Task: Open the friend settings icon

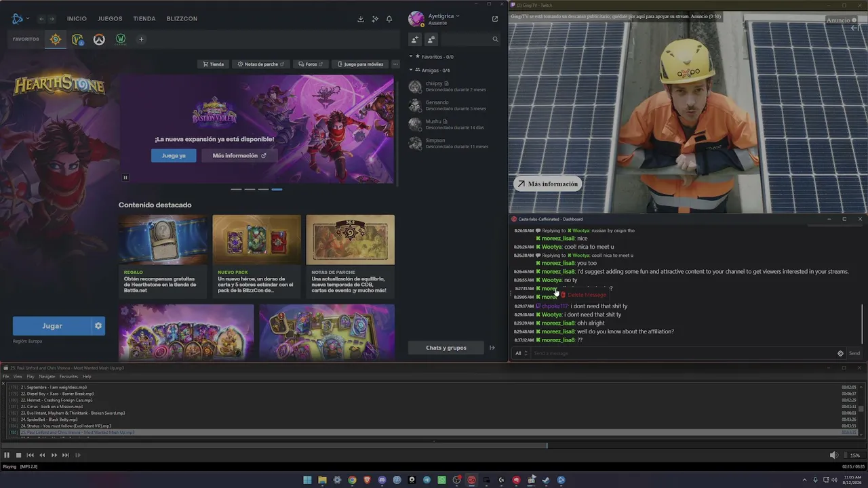Action: click(x=431, y=39)
